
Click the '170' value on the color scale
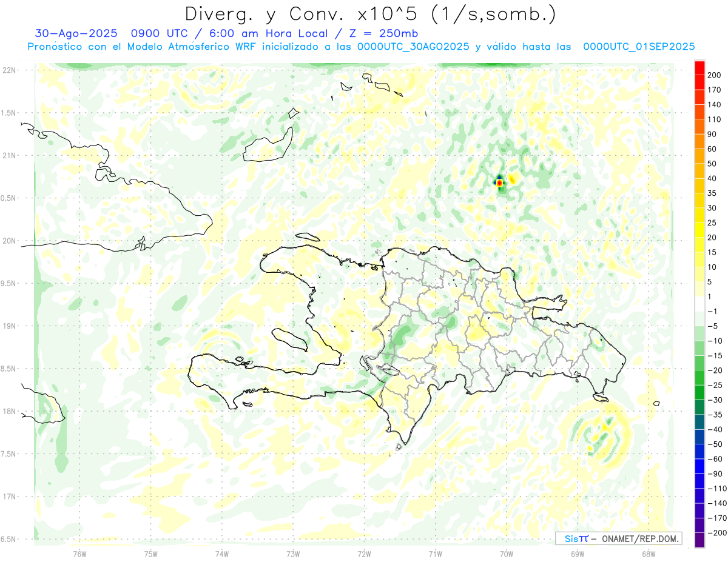point(715,90)
